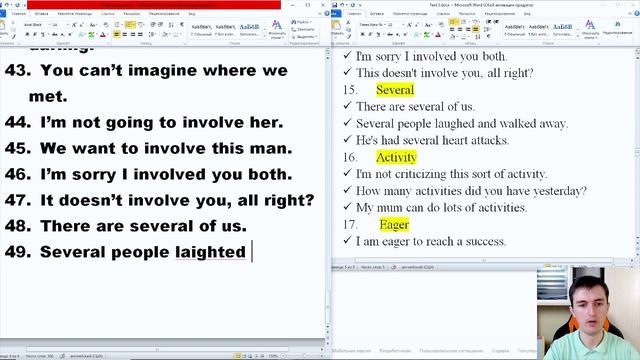
Task: Click Заменить button in left window
Action: click(303, 29)
